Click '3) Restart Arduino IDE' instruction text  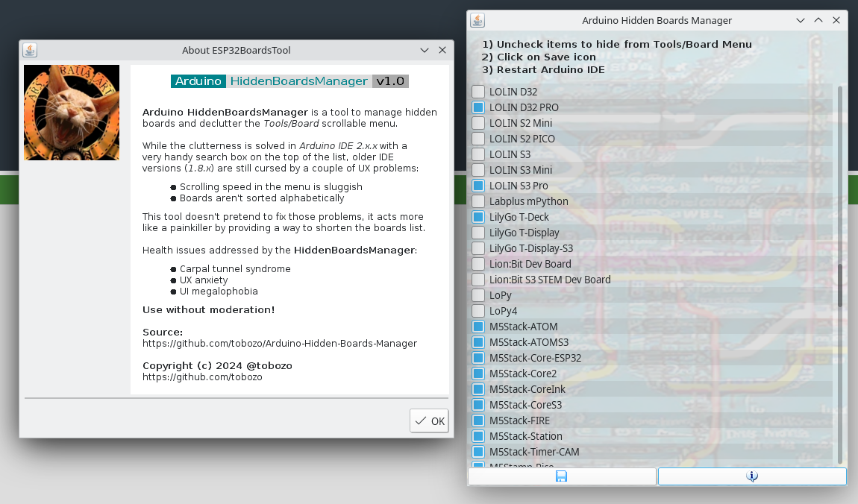543,69
